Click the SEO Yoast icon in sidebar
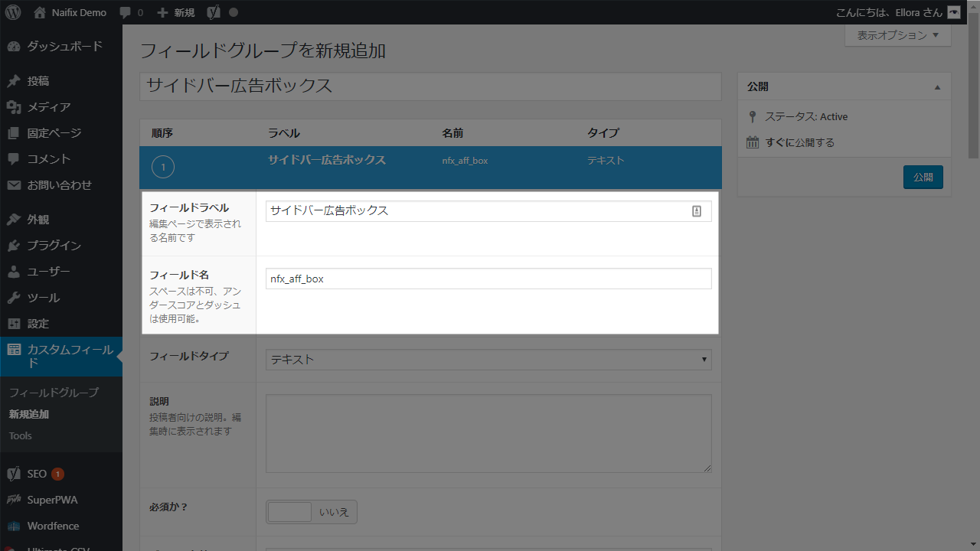This screenshot has width=980, height=551. click(14, 474)
